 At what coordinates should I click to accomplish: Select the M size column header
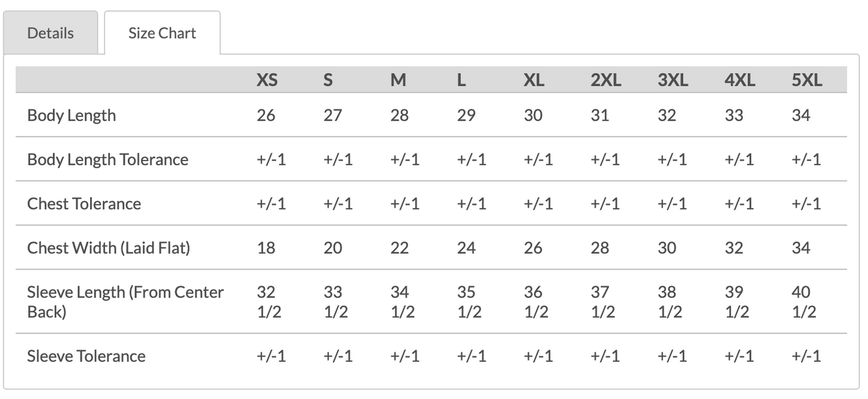pos(398,80)
